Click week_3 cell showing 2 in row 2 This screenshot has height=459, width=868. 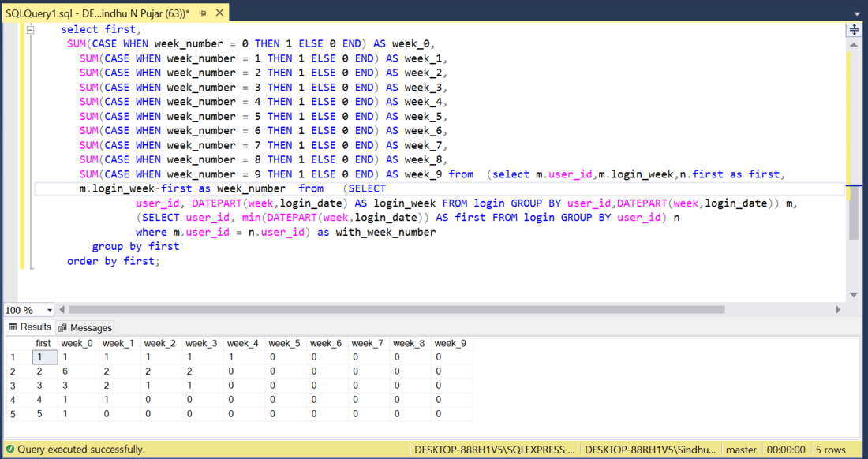[x=203, y=371]
